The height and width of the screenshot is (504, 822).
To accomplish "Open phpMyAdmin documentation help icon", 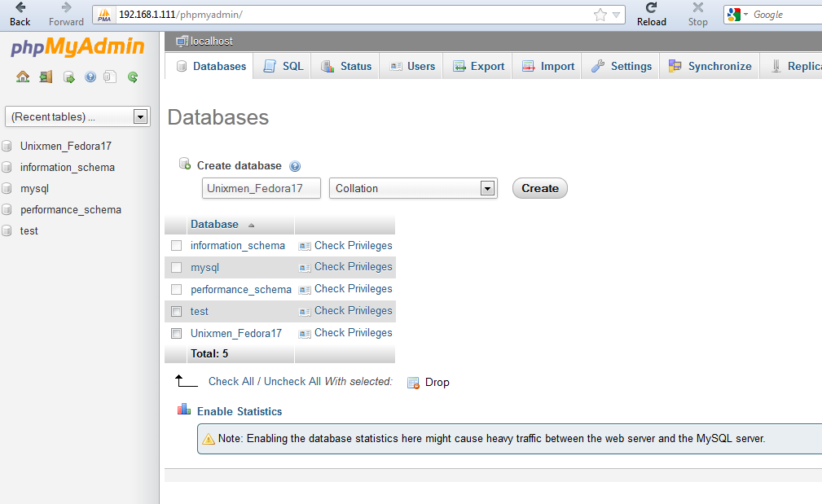I will coord(90,77).
